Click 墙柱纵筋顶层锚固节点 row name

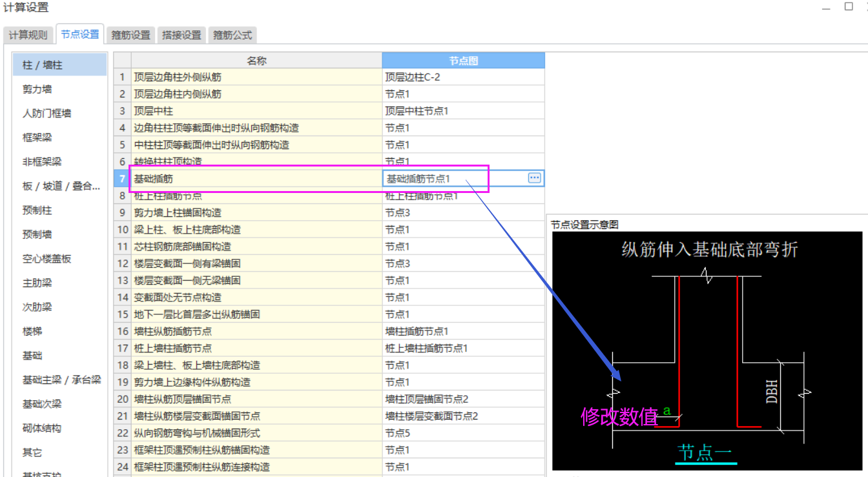point(257,399)
